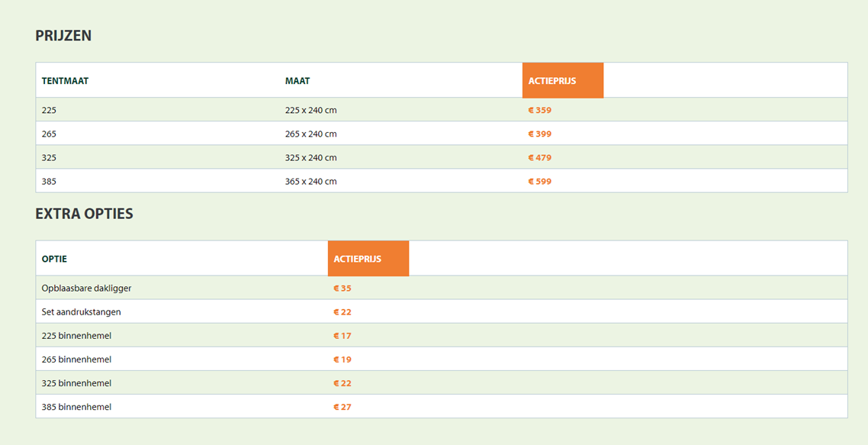Viewport: 868px width, 445px height.
Task: Select the € 479 price for tent 325
Action: tap(540, 158)
